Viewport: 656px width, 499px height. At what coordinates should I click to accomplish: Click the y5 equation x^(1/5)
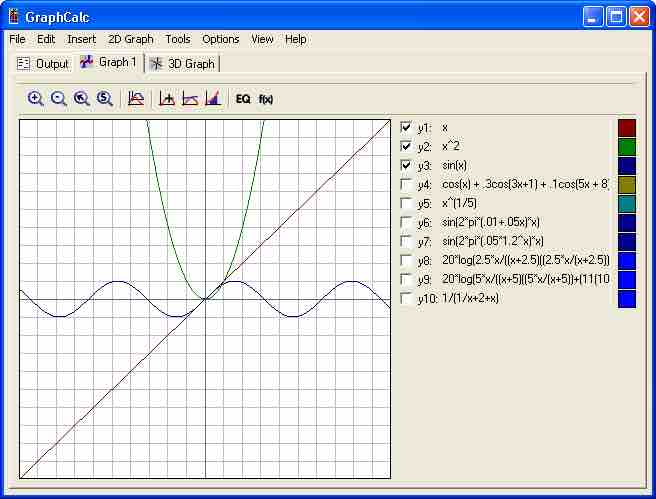(525, 203)
